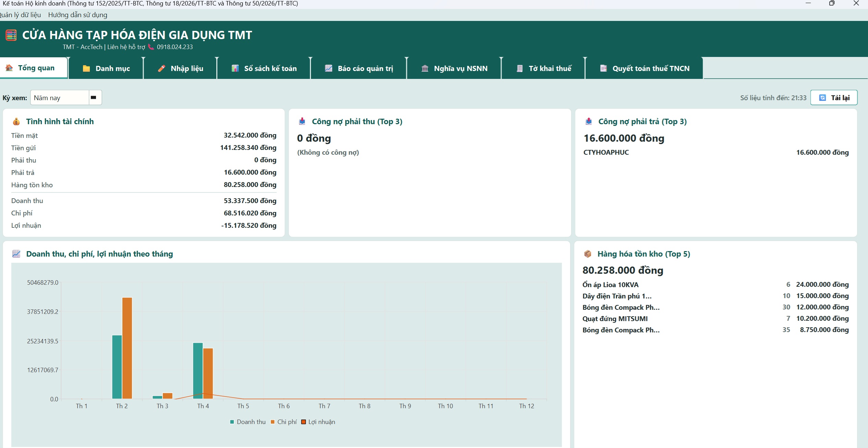Click the folder icon on Danh mục tab

point(86,68)
